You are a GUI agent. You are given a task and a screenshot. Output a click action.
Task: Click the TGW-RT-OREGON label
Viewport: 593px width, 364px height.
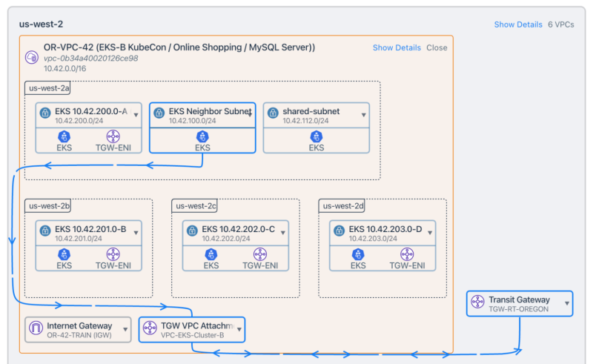pyautogui.click(x=518, y=309)
